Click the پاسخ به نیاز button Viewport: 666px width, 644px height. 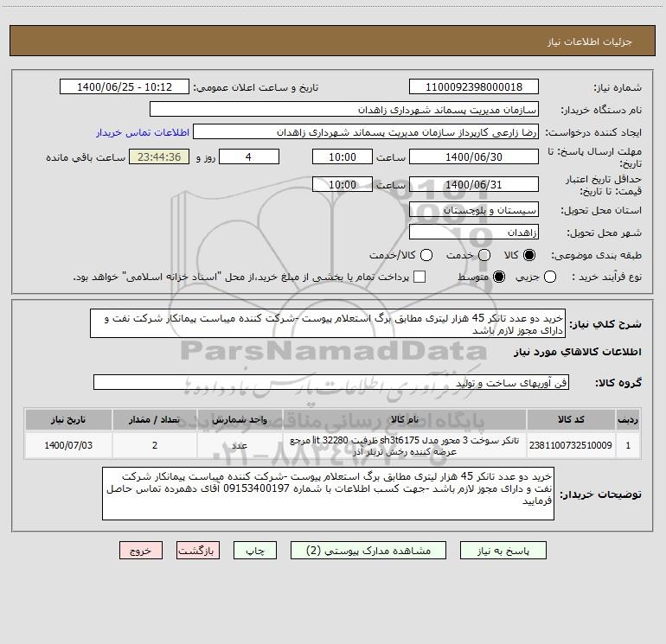(x=503, y=551)
